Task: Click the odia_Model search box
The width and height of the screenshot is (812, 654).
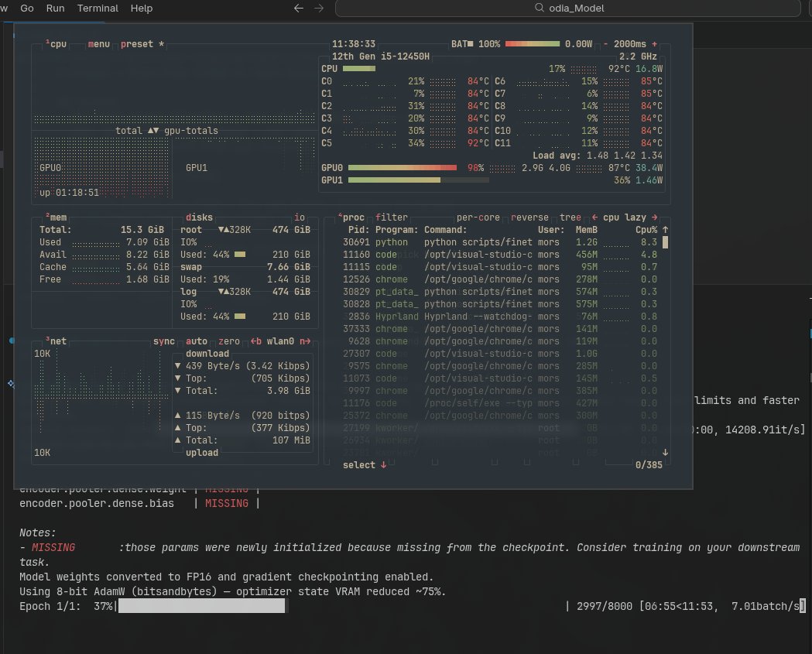Action: pyautogui.click(x=567, y=9)
